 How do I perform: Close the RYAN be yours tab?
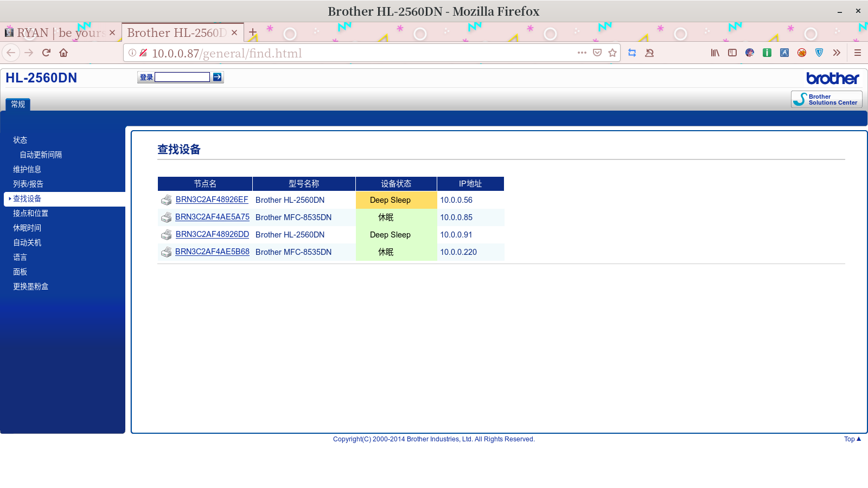point(112,33)
